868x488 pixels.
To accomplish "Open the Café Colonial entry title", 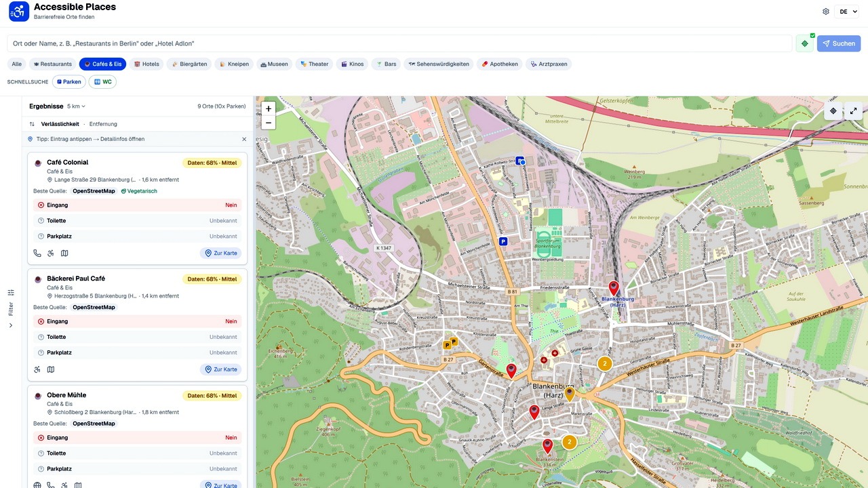I will pos(68,163).
